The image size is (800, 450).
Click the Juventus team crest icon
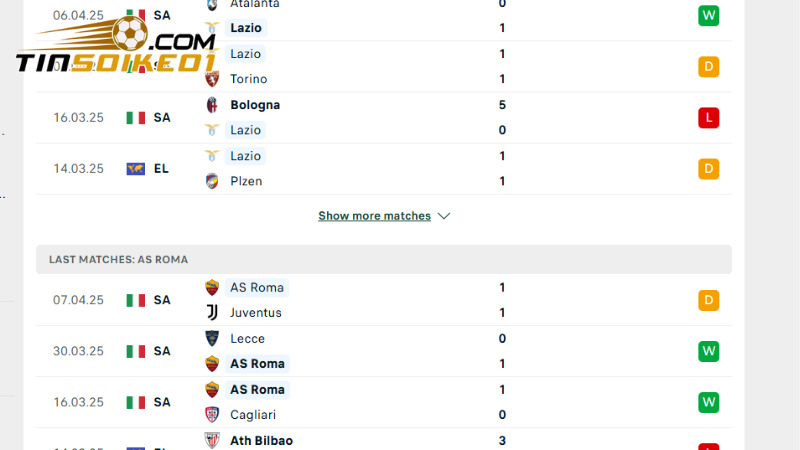click(x=212, y=313)
